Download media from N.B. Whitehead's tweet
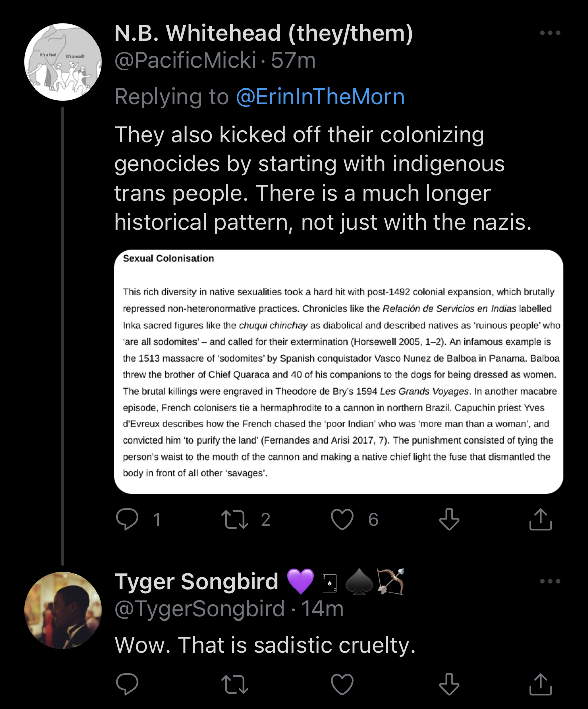Image resolution: width=588 pixels, height=709 pixels. pos(449,519)
